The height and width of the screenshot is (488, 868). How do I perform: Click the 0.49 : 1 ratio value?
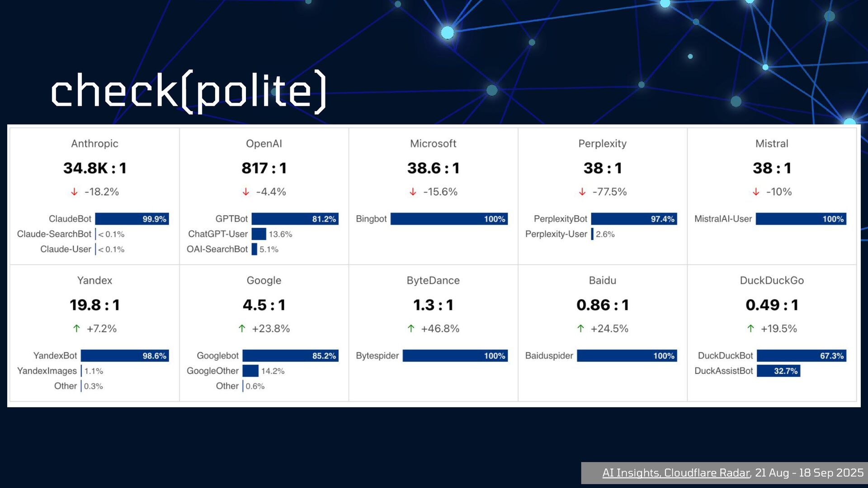(772, 305)
